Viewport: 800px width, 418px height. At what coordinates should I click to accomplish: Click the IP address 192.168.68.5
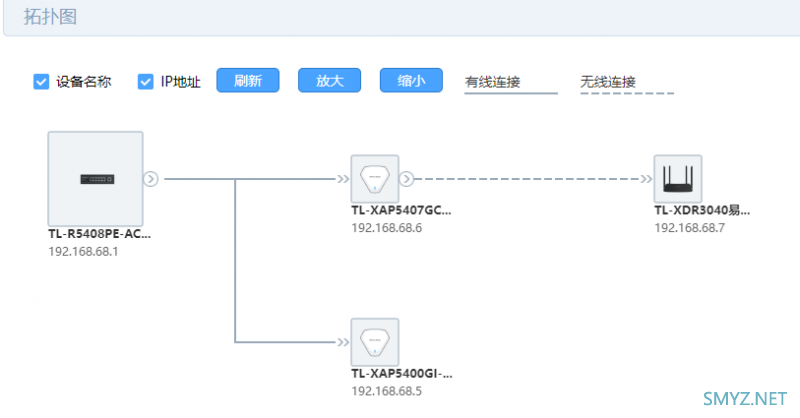pyautogui.click(x=387, y=391)
